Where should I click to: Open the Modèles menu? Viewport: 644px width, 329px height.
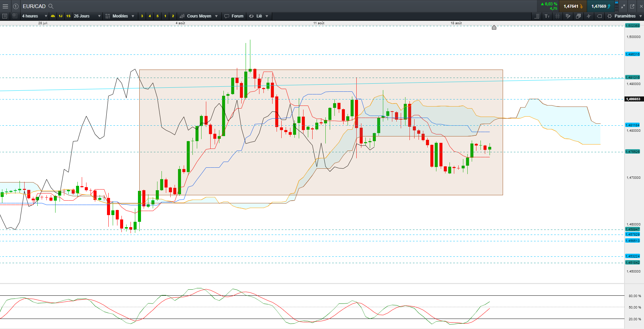coord(120,16)
